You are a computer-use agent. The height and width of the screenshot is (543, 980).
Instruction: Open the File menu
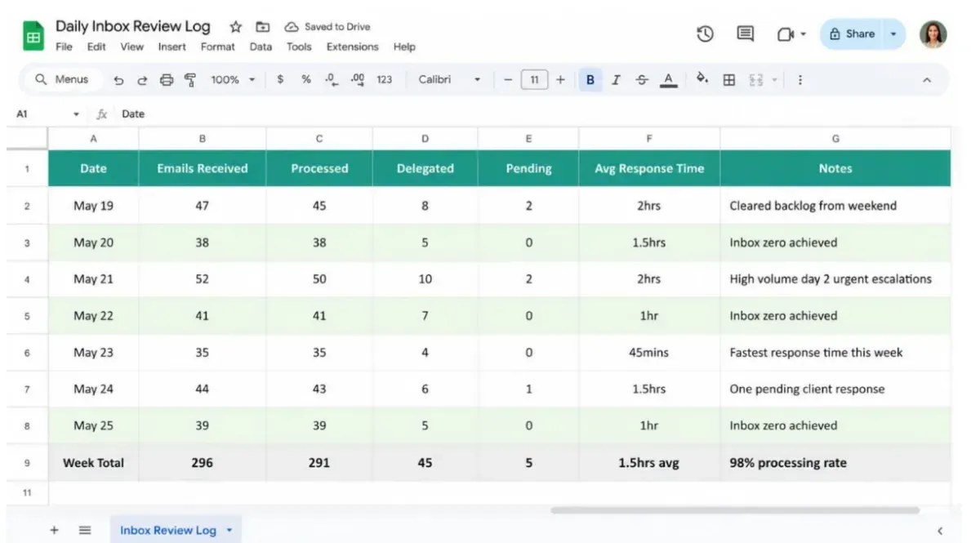(x=64, y=47)
